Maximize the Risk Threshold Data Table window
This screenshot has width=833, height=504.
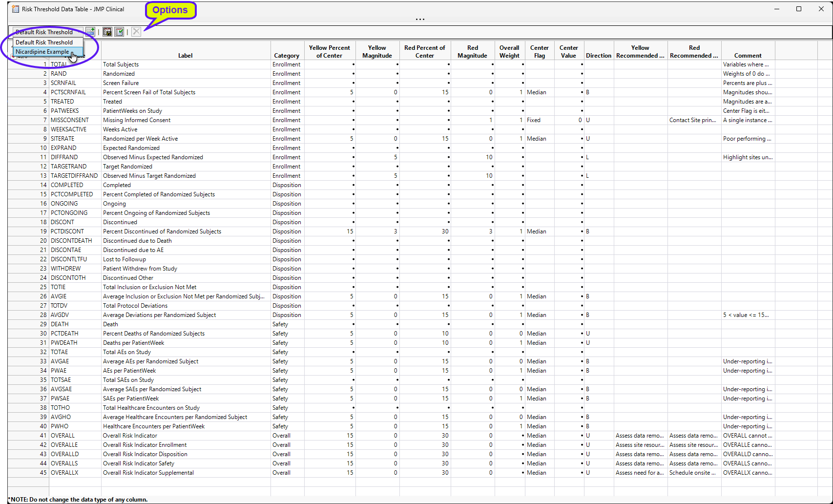(799, 9)
